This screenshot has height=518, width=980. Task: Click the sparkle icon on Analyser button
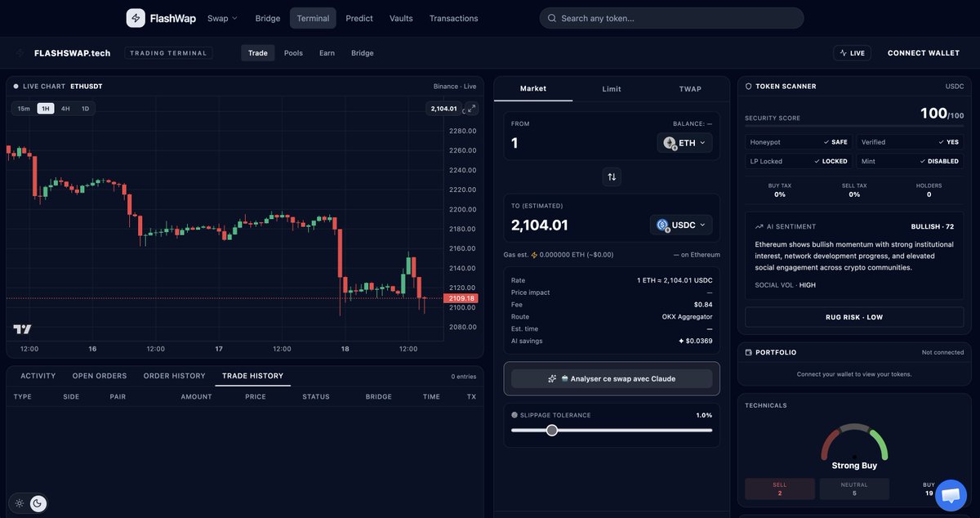(x=553, y=379)
